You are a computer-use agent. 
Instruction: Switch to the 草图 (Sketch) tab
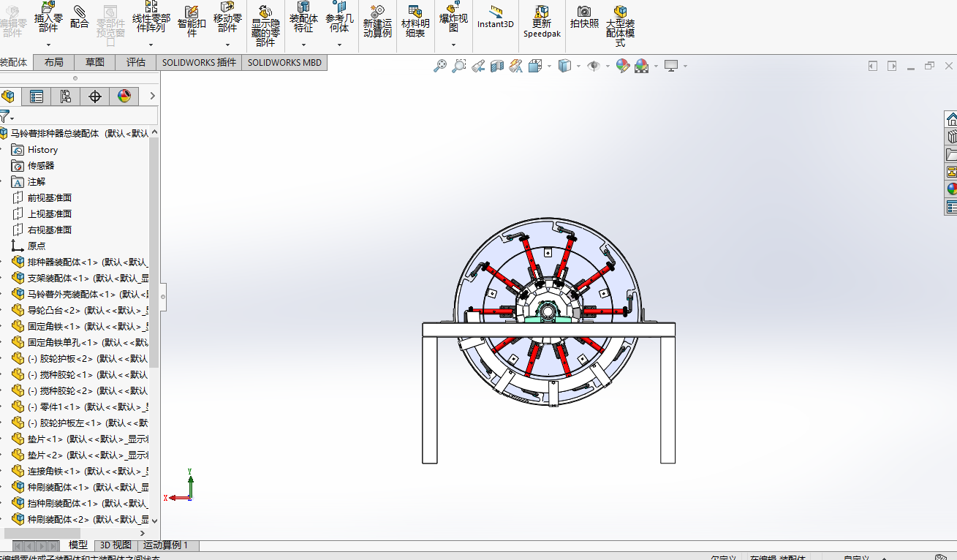pos(95,62)
